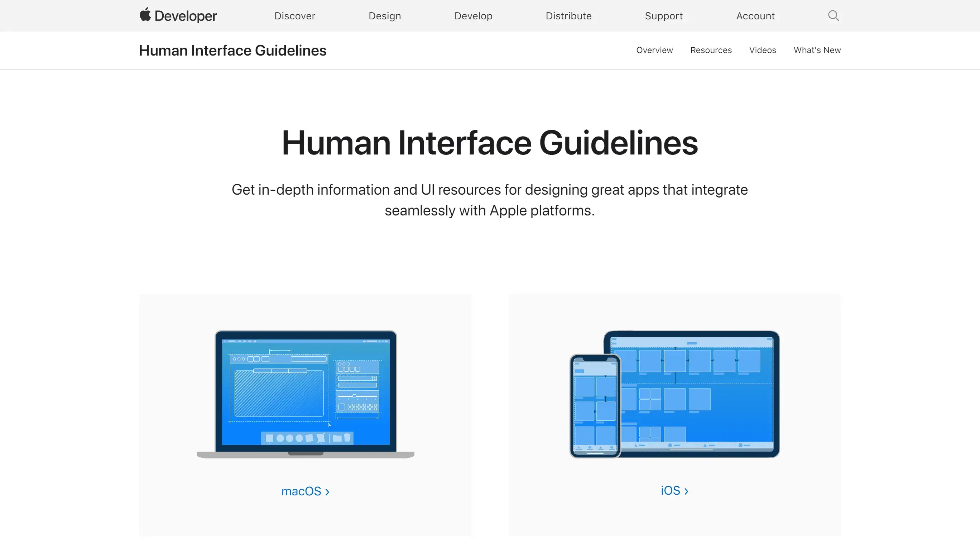The height and width of the screenshot is (552, 980).
Task: Click the Distribute navigation item
Action: [568, 15]
